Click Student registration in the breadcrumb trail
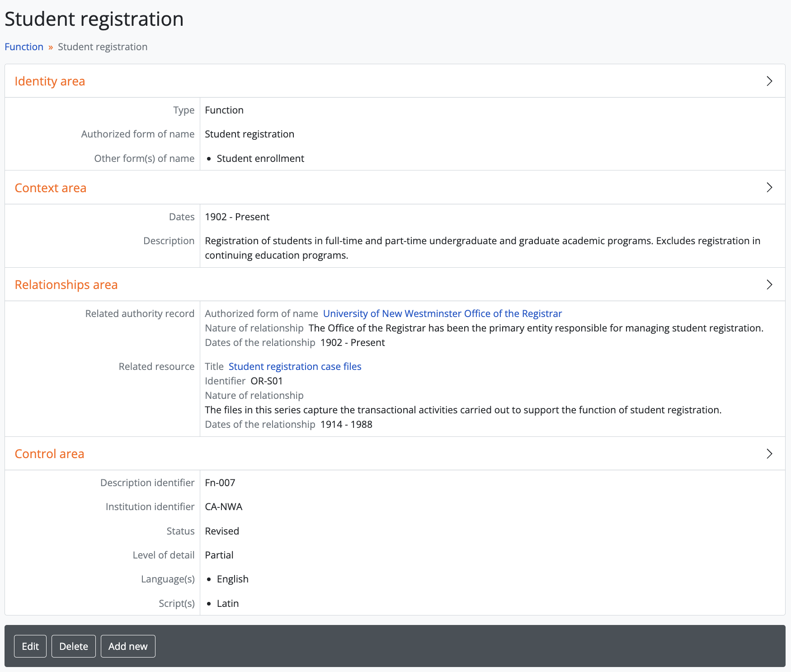 (103, 47)
